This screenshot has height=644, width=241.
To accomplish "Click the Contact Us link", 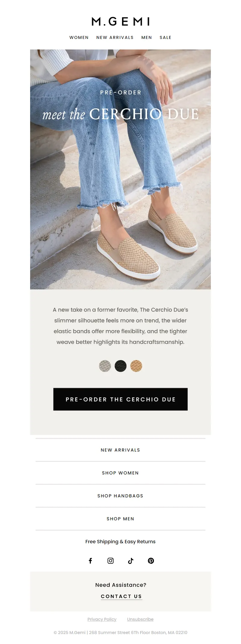I will coord(121,596).
